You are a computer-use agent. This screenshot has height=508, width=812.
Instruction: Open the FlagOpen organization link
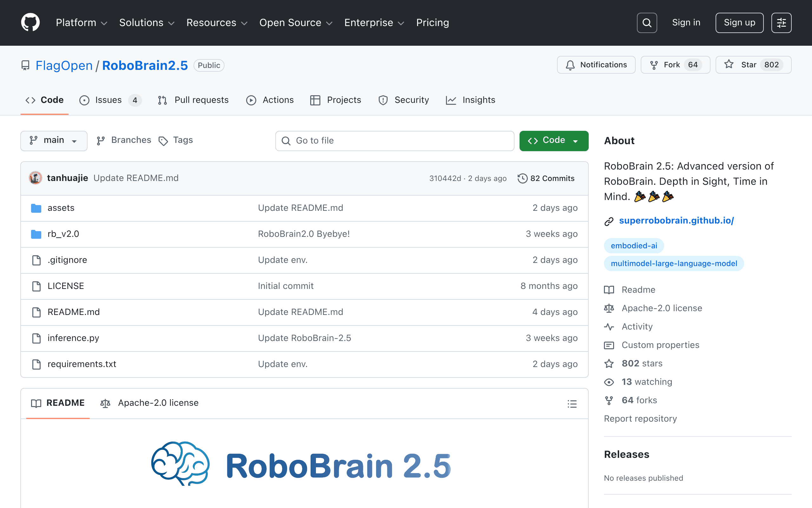tap(64, 65)
